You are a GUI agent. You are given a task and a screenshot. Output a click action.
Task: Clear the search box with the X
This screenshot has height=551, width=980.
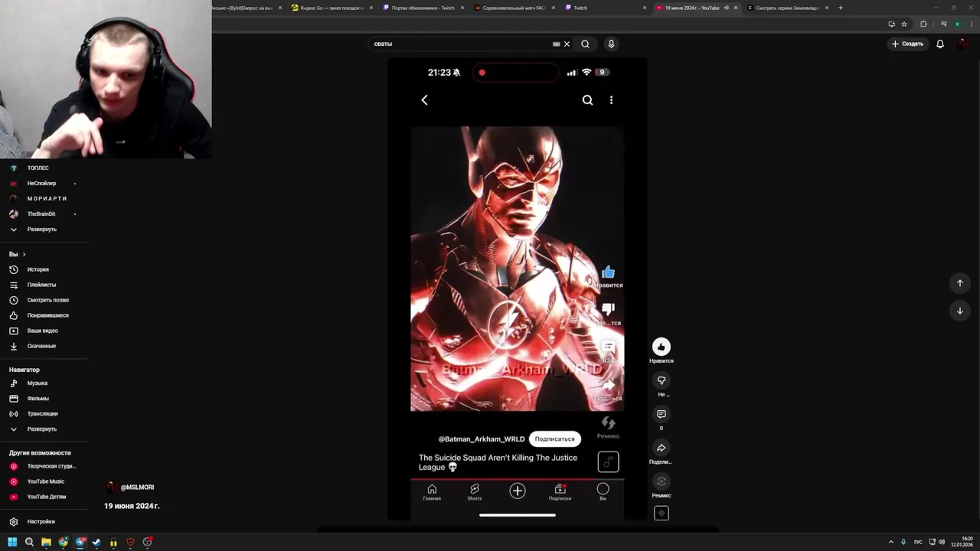(567, 44)
